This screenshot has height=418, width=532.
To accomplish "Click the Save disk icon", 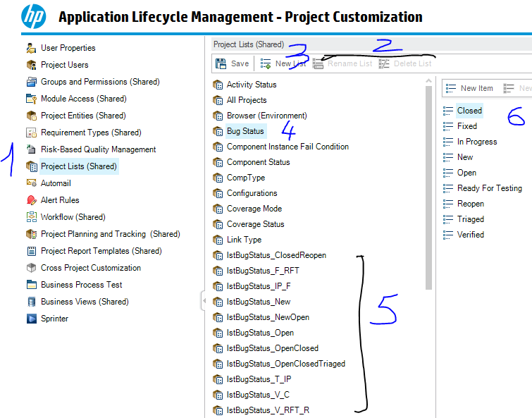I will 221,63.
